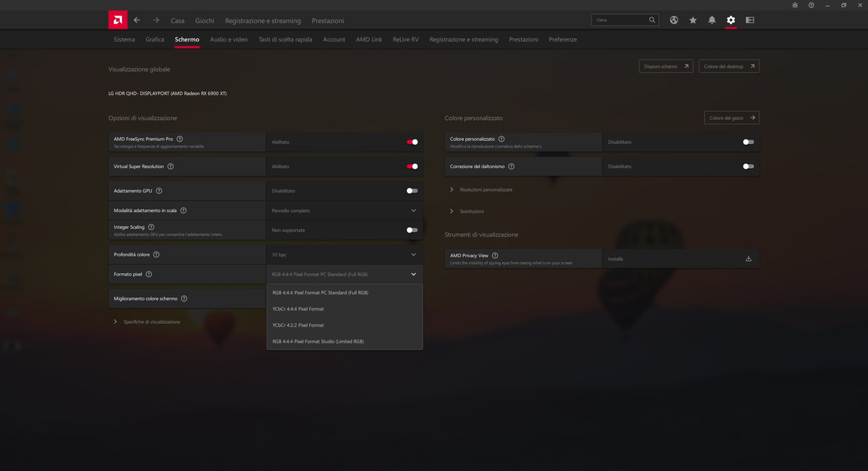
Task: Open the Account tab
Action: tap(334, 39)
